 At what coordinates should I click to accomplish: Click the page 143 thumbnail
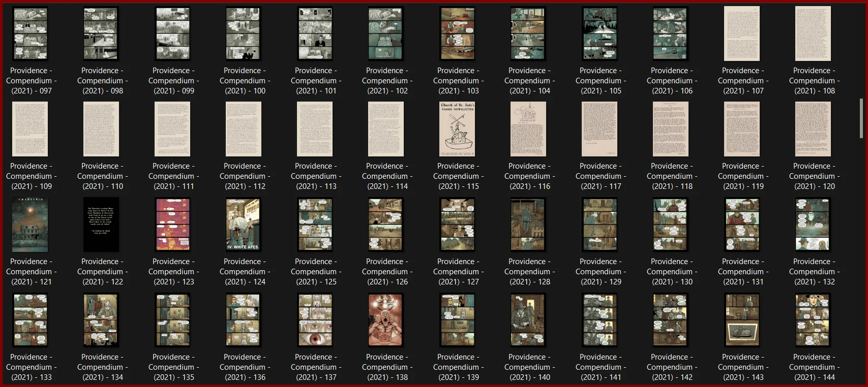pos(742,320)
